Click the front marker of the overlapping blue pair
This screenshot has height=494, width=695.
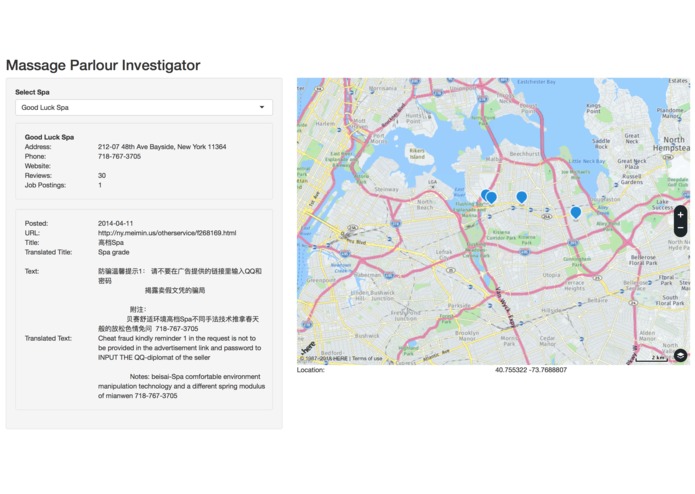pos(492,198)
